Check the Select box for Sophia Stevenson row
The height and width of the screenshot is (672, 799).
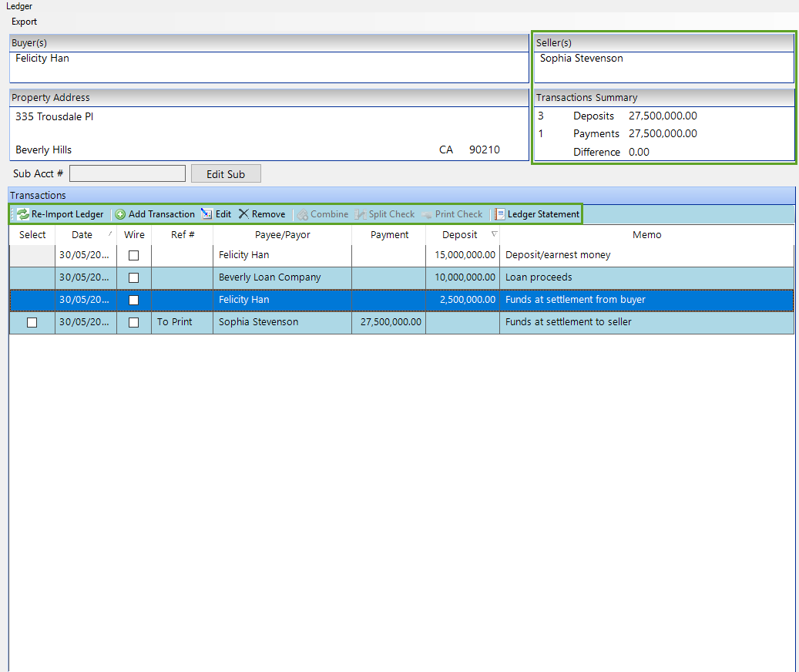pos(32,322)
